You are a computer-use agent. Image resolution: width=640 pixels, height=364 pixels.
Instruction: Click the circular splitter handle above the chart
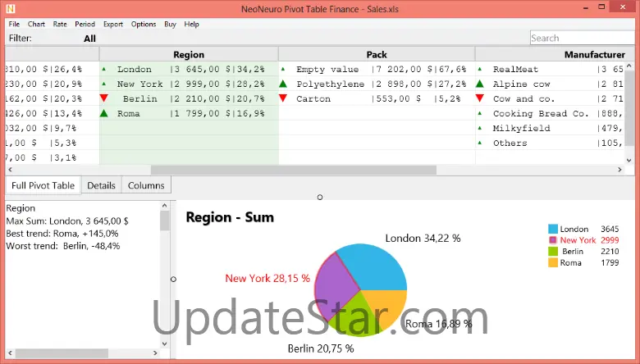pos(320,198)
